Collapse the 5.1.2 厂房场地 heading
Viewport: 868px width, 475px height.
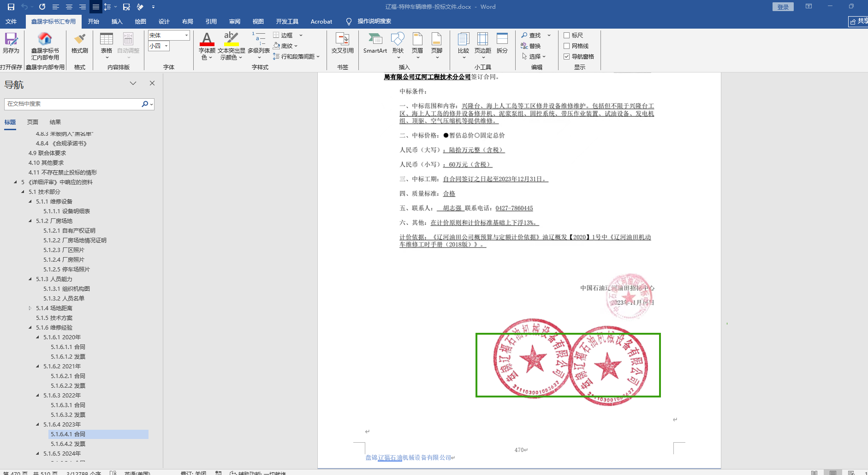pyautogui.click(x=30, y=221)
